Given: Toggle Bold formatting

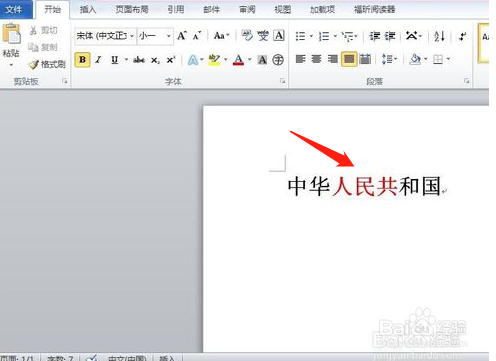Looking at the screenshot, I should 82,60.
